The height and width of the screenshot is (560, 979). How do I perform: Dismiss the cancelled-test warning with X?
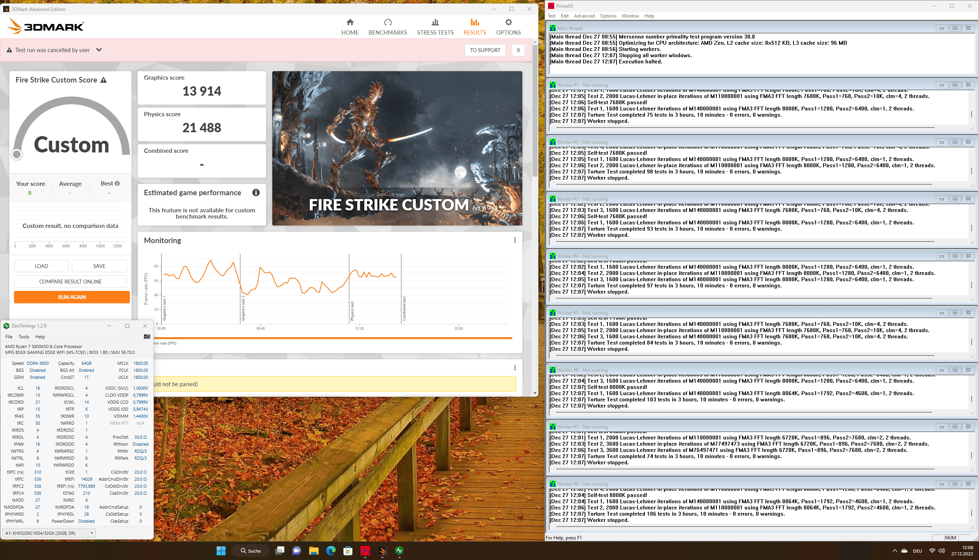point(518,50)
